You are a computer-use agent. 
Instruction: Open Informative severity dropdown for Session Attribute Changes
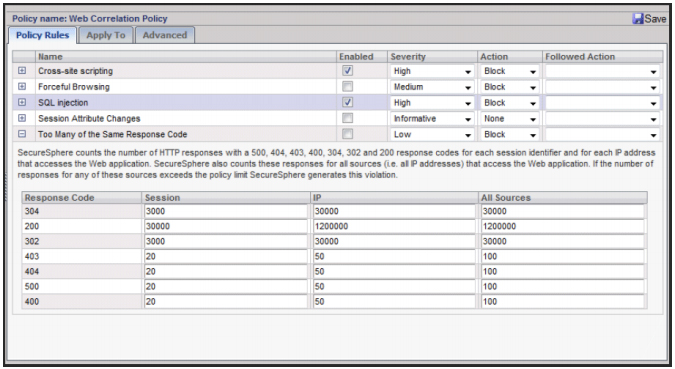click(432, 119)
